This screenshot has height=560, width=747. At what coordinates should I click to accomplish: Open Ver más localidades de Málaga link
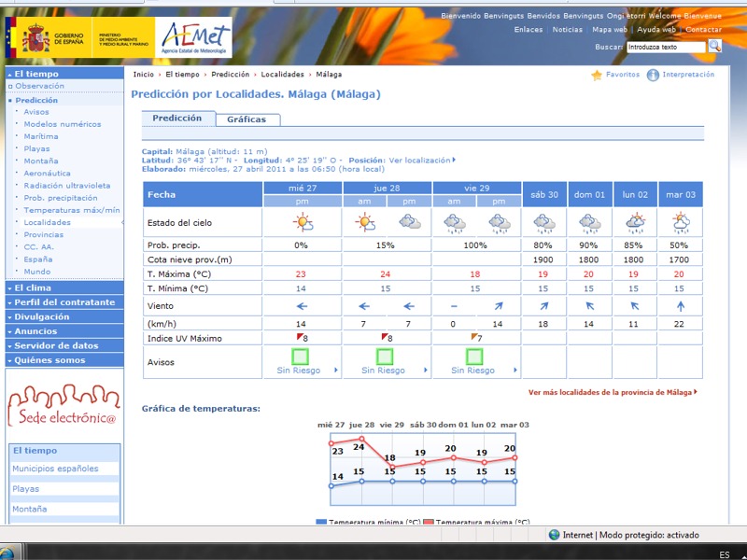612,393
